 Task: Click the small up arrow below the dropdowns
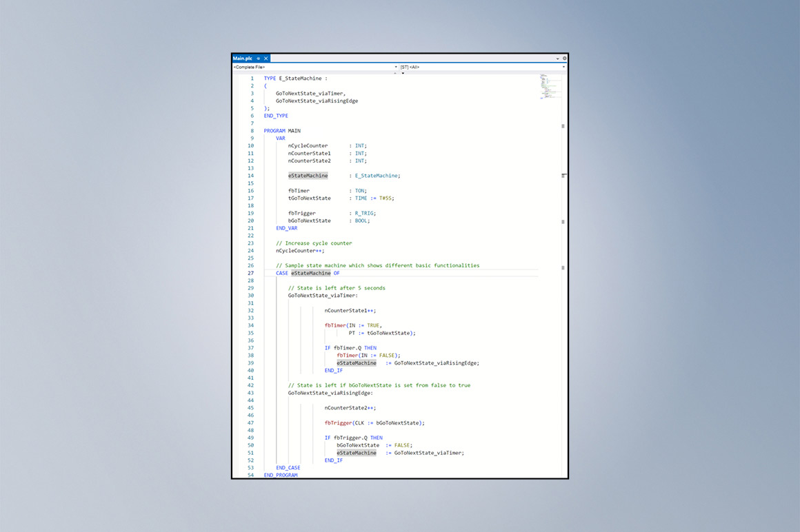395,72
